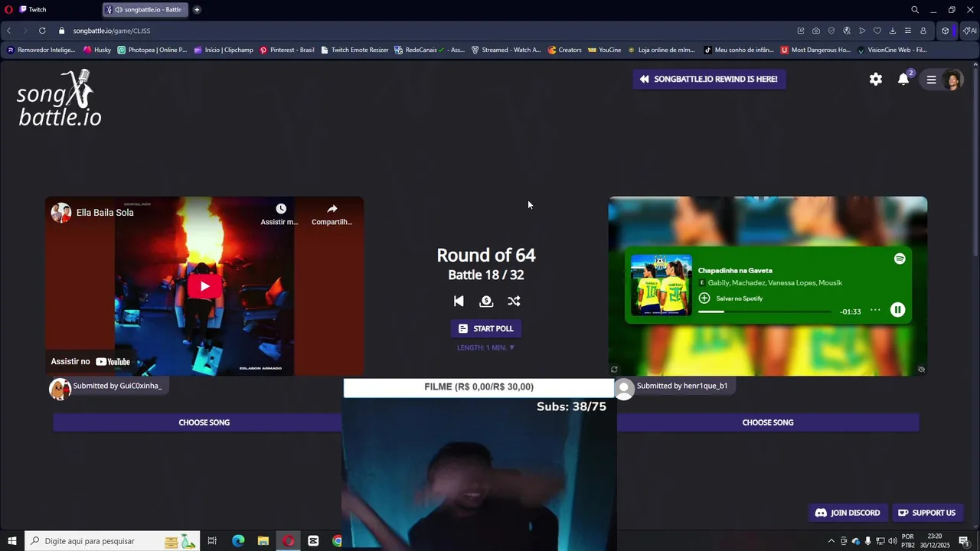The height and width of the screenshot is (551, 980).
Task: Launch Microsoft Edge from taskbar
Action: [x=238, y=541]
